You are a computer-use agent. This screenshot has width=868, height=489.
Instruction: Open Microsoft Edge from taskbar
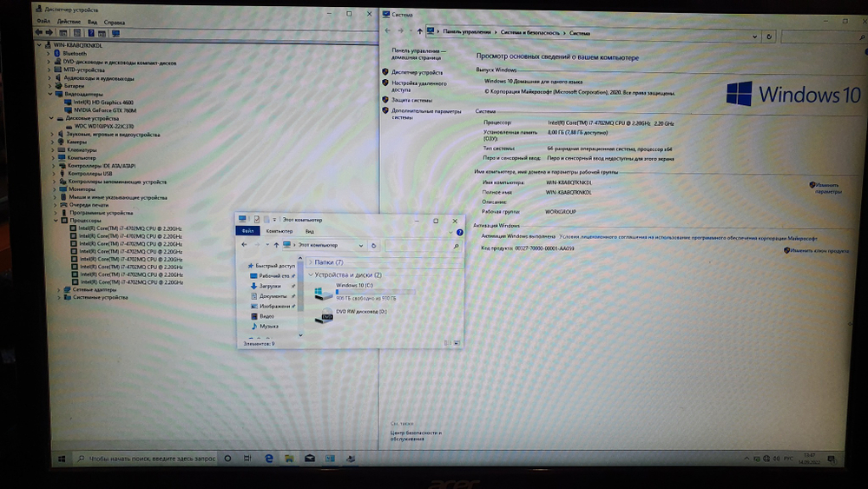pos(269,459)
